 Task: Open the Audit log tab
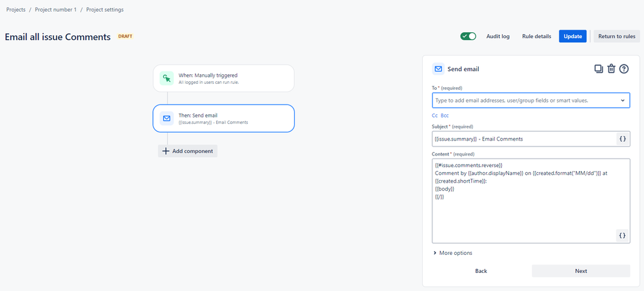[498, 36]
